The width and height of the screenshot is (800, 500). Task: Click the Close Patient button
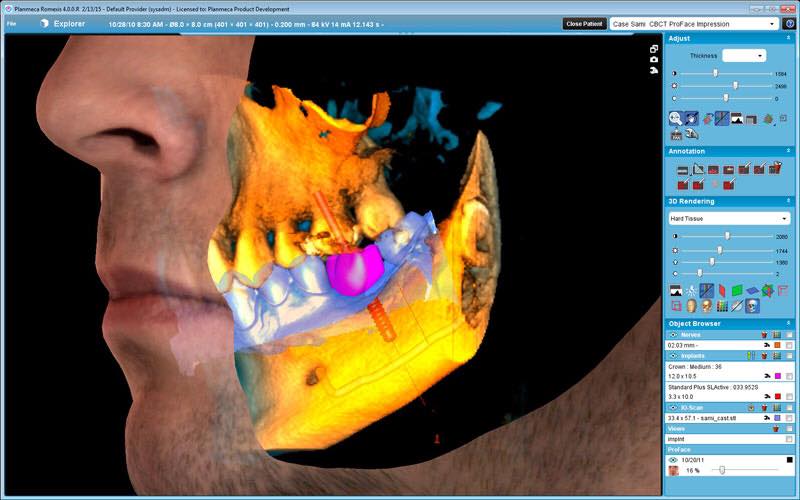[584, 23]
